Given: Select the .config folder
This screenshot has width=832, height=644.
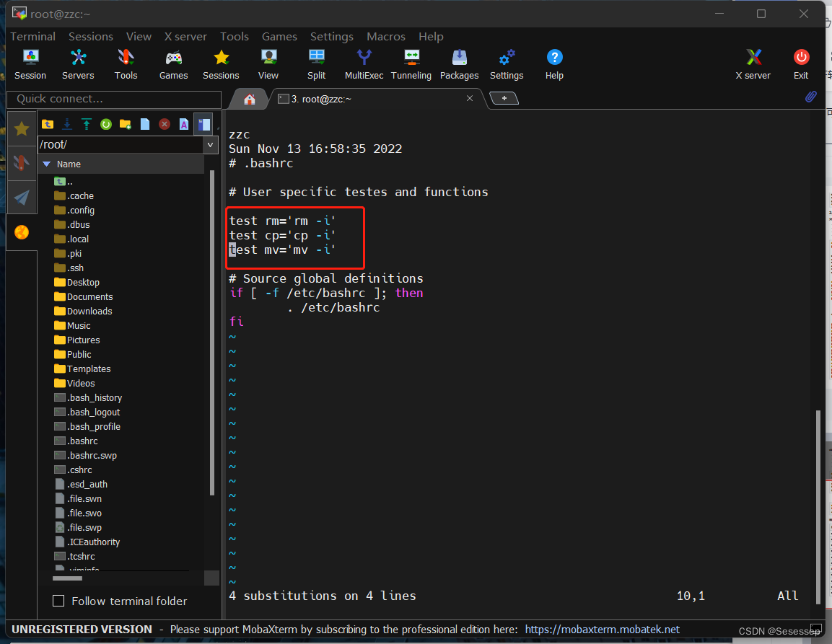Looking at the screenshot, I should click(75, 210).
